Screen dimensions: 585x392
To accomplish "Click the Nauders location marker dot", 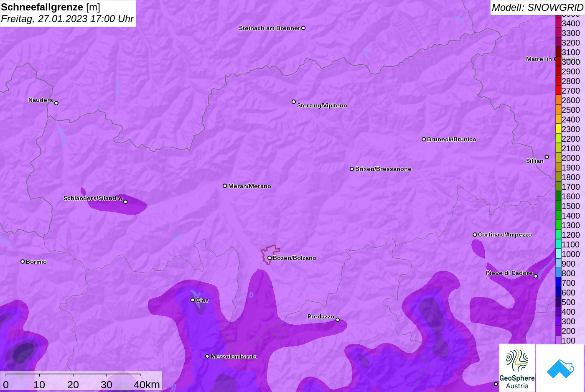I will 56,103.
